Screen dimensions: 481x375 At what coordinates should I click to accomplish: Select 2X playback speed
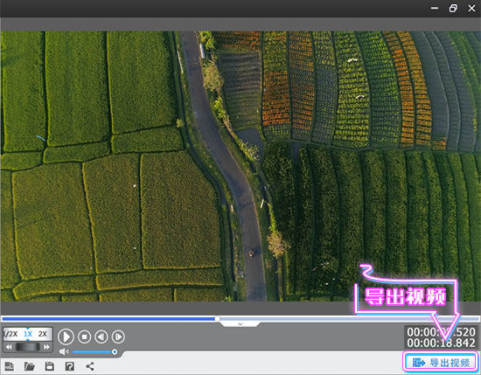pos(43,334)
